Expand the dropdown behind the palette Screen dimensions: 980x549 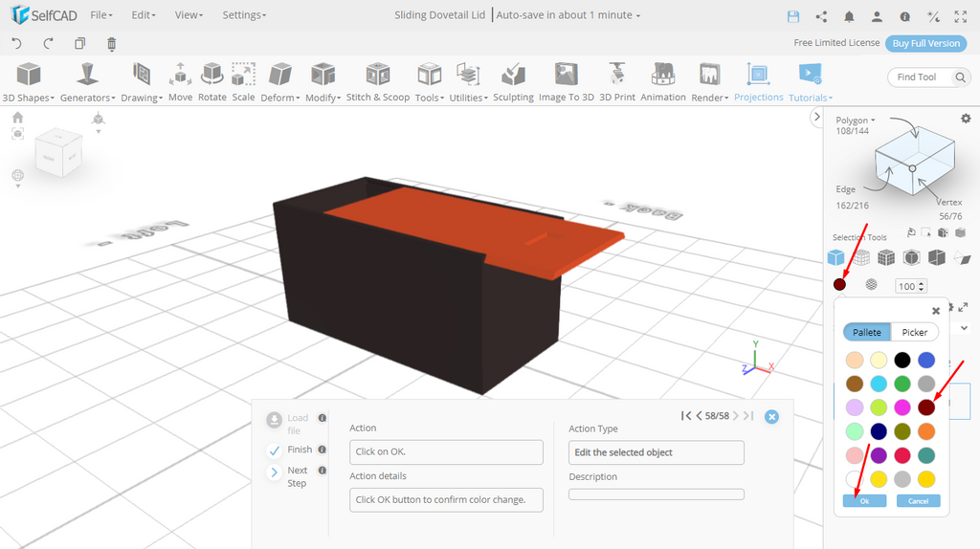click(x=965, y=327)
